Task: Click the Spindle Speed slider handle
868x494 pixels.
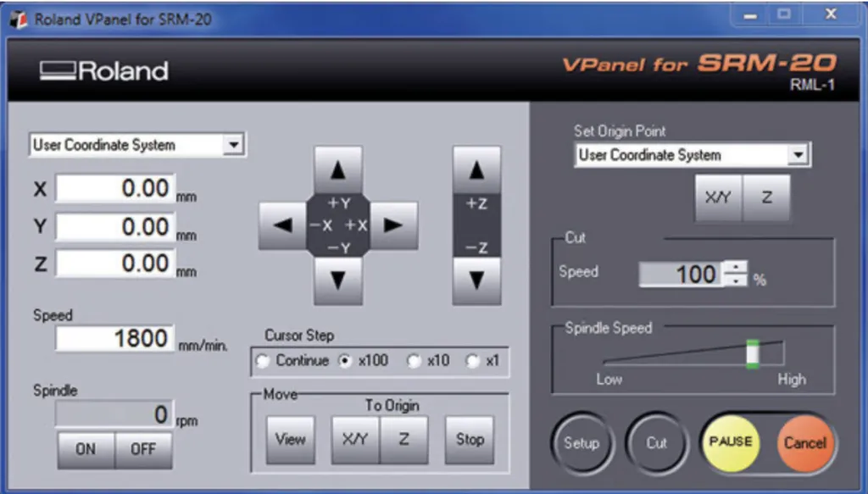Action: coord(751,353)
